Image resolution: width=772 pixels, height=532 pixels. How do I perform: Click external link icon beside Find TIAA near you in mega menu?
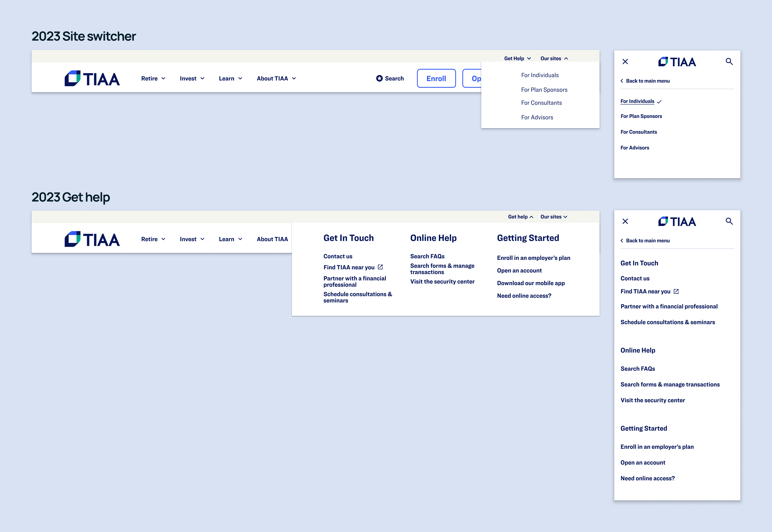[x=380, y=267]
